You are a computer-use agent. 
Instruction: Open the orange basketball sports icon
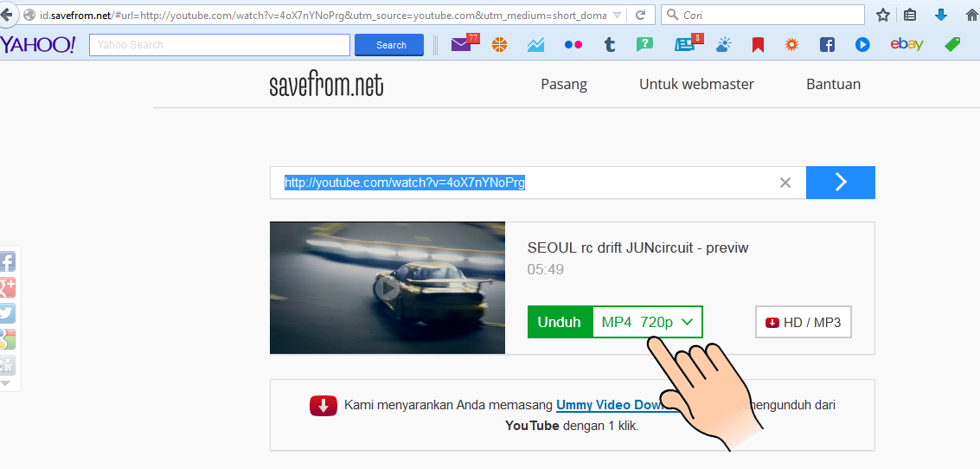click(x=499, y=45)
